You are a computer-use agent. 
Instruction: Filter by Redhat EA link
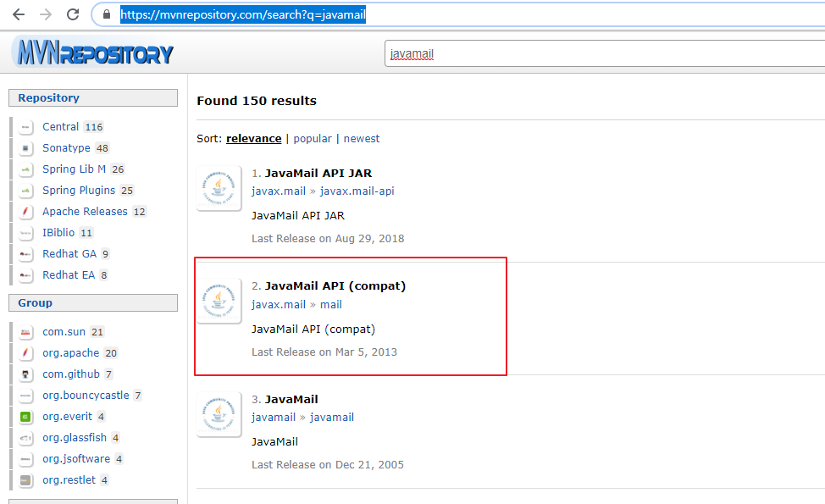click(x=69, y=274)
